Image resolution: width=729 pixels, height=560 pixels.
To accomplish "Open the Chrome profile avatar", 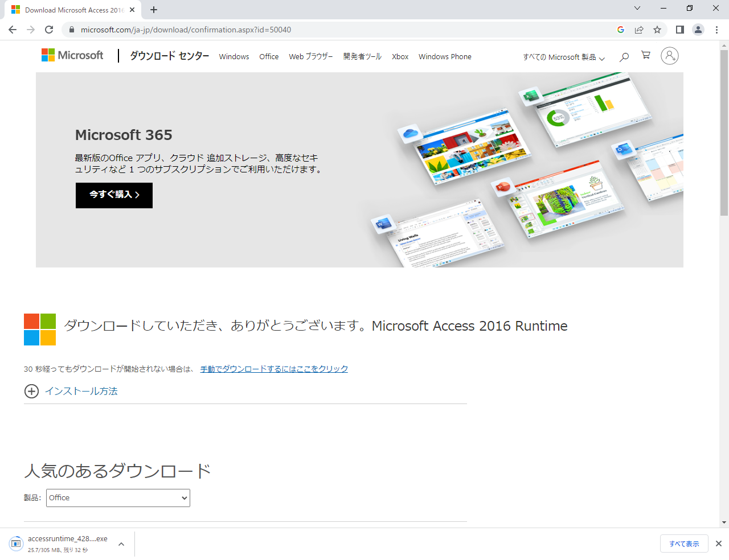I will point(698,30).
